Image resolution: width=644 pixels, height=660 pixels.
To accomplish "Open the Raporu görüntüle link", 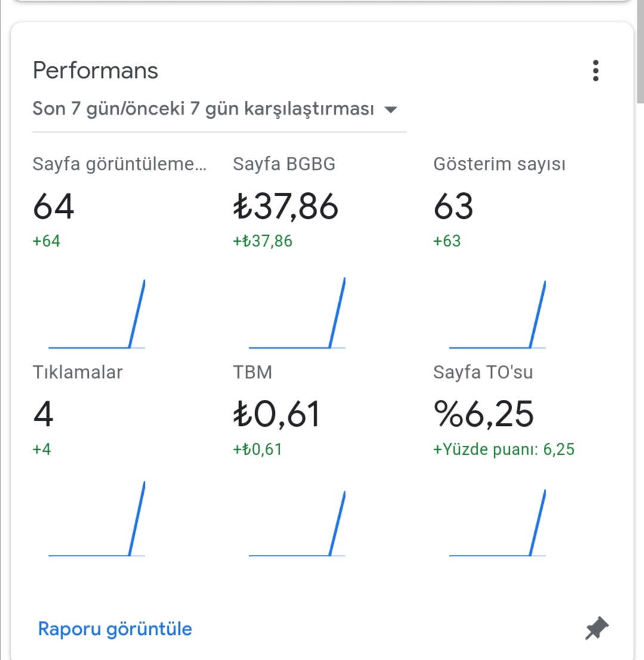I will coord(115,629).
